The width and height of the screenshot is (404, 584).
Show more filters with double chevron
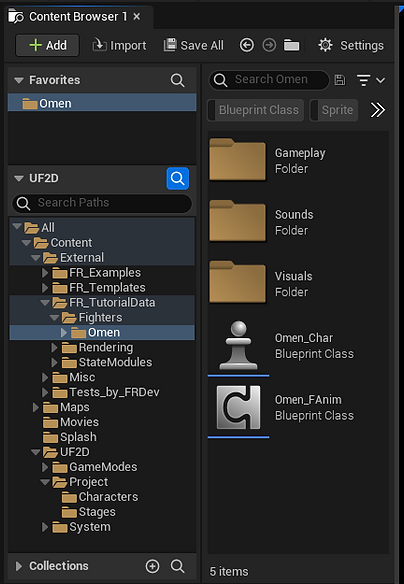tap(378, 110)
